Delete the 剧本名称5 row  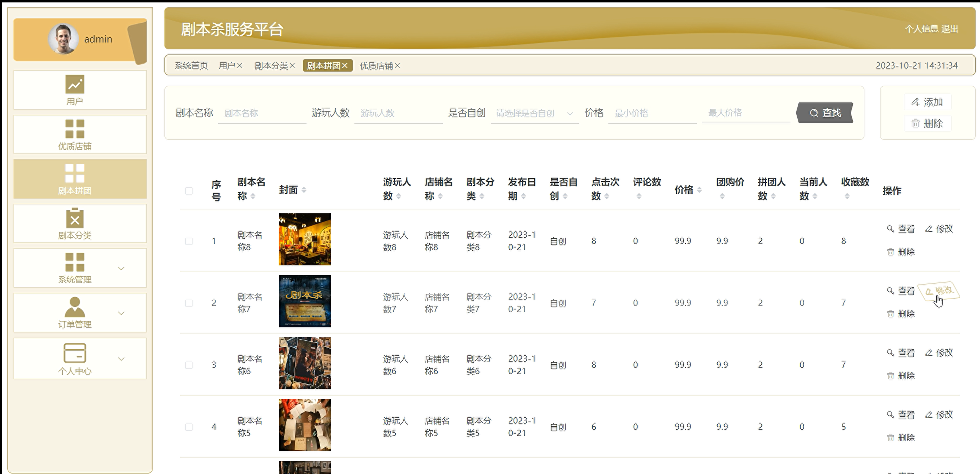tap(901, 438)
